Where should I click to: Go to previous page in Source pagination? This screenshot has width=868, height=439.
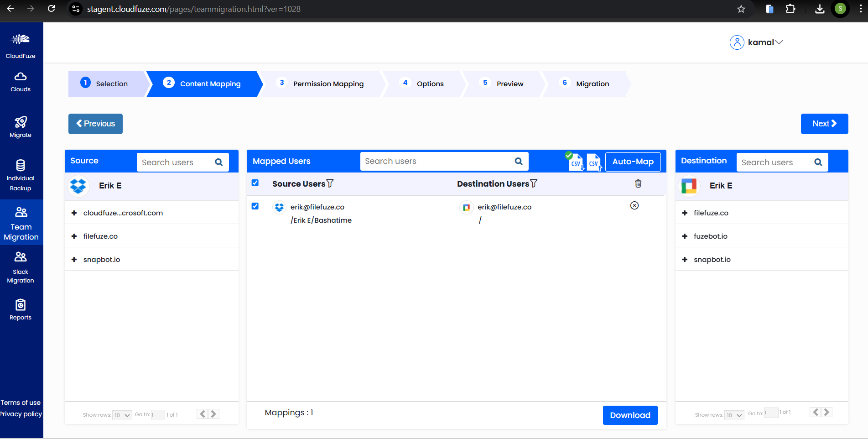pyautogui.click(x=203, y=414)
